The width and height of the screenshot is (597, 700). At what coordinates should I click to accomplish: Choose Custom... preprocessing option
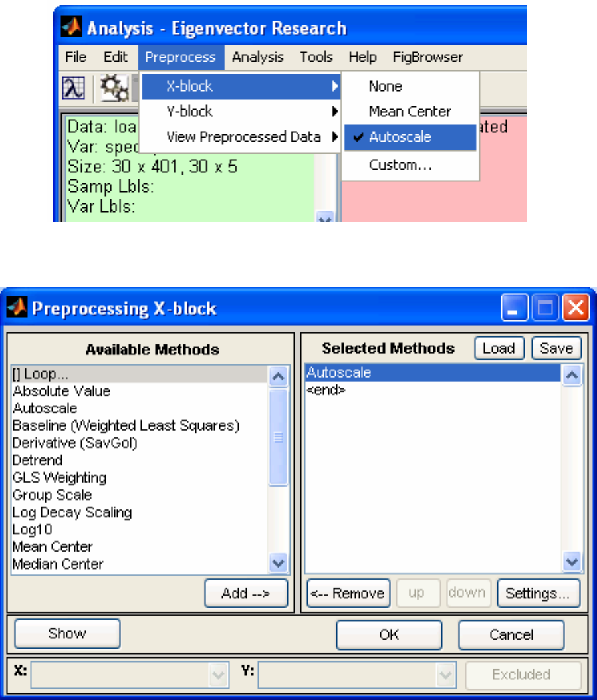(410, 165)
